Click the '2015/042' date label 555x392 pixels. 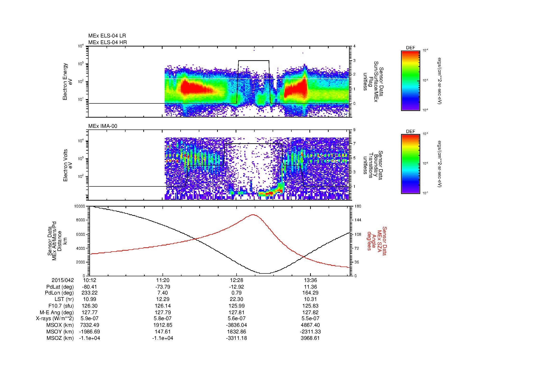pos(63,280)
